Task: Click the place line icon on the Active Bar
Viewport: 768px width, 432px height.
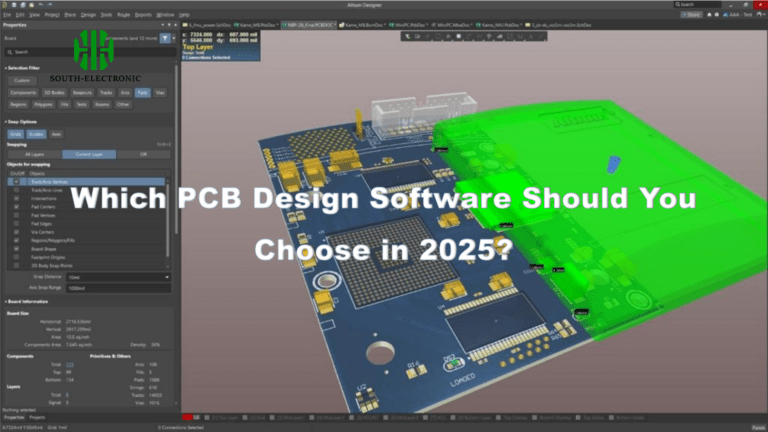Action: [541, 36]
